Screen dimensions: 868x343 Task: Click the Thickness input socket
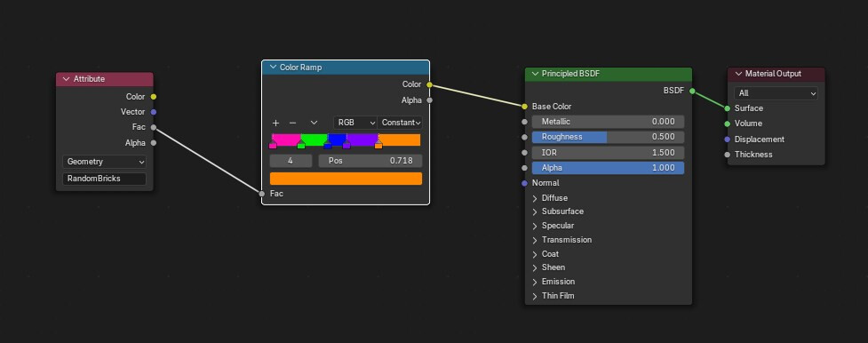[728, 155]
